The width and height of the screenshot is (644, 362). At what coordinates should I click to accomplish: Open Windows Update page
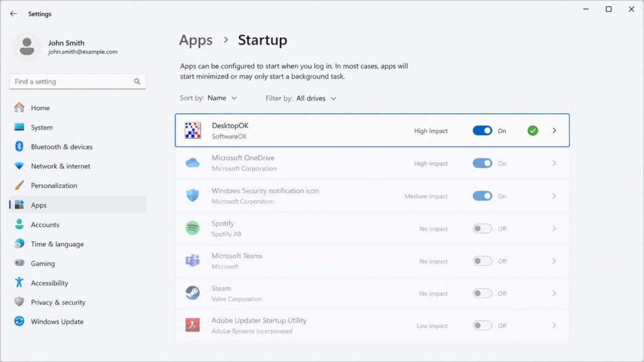click(x=77, y=321)
